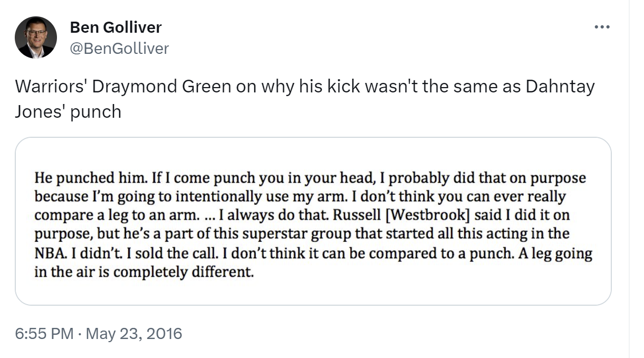
Task: Click the 6:55 PM time text
Action: point(44,334)
